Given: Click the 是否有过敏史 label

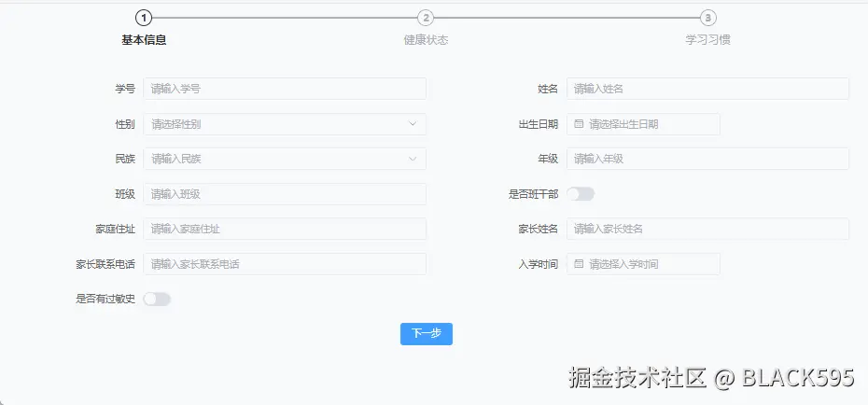Looking at the screenshot, I should point(105,300).
